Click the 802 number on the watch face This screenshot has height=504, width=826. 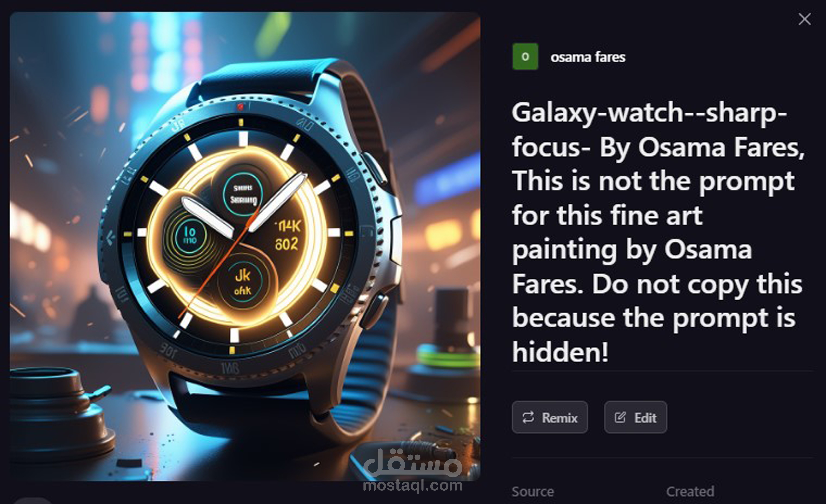[x=286, y=244]
